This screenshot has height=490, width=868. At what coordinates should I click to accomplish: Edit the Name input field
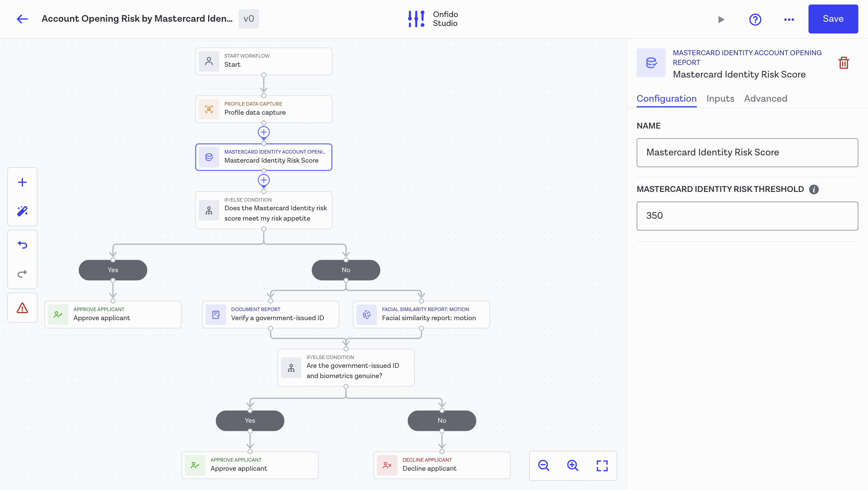pos(747,152)
